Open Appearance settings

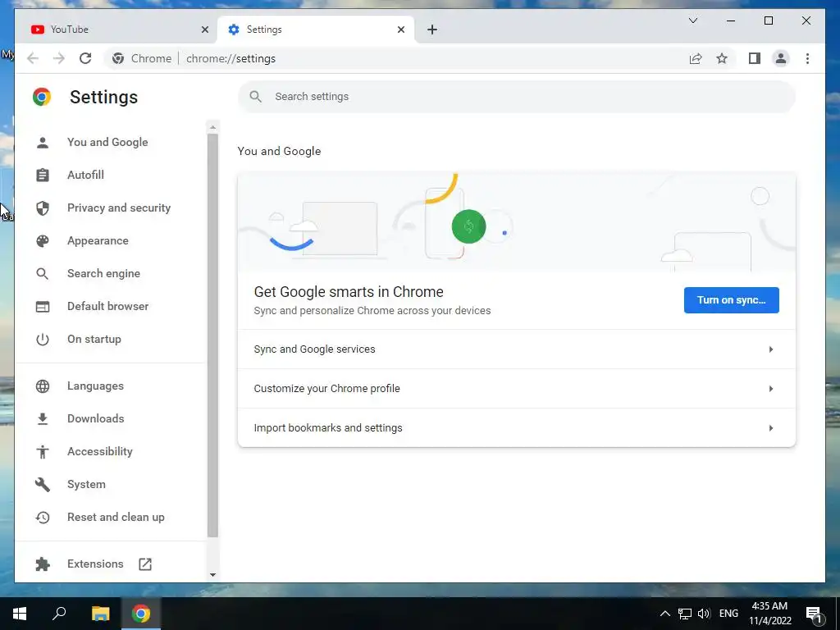(x=98, y=240)
